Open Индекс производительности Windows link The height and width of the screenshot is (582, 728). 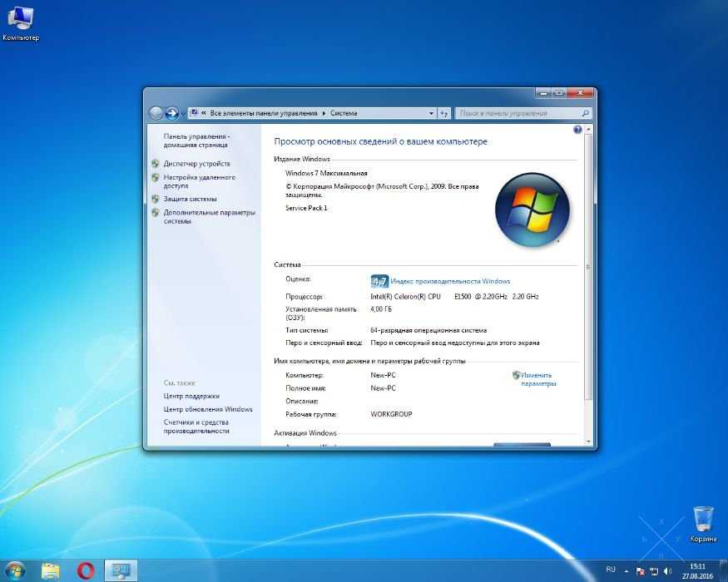pyautogui.click(x=450, y=281)
